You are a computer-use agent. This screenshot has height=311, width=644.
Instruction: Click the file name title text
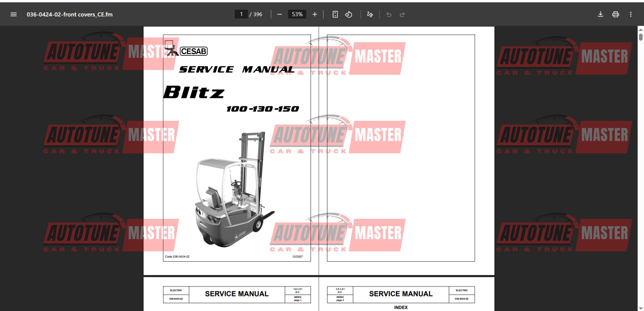[x=69, y=15]
